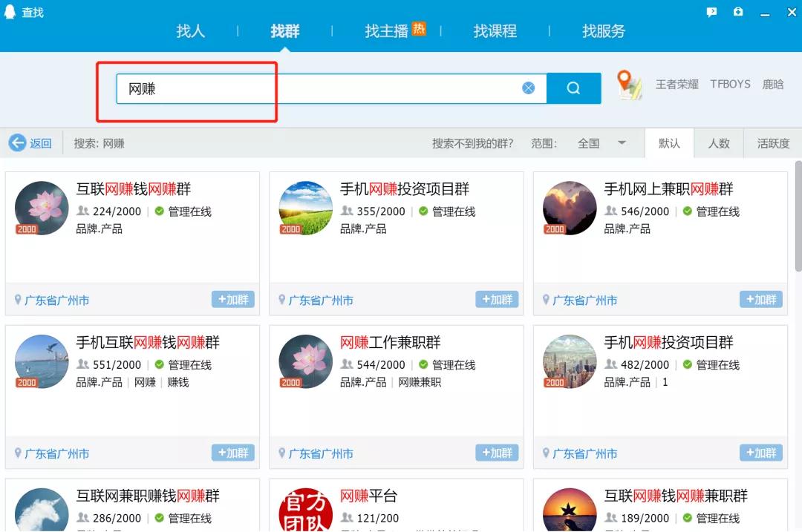
Task: Click the back arrow icon
Action: (17, 143)
